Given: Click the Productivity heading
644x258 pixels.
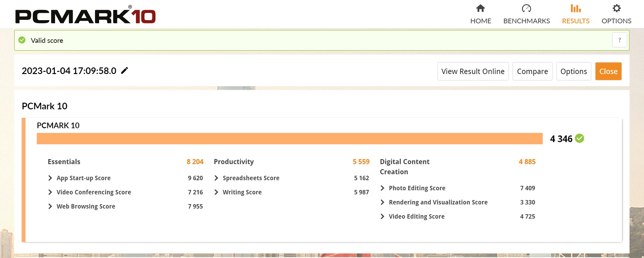Looking at the screenshot, I should coord(234,162).
